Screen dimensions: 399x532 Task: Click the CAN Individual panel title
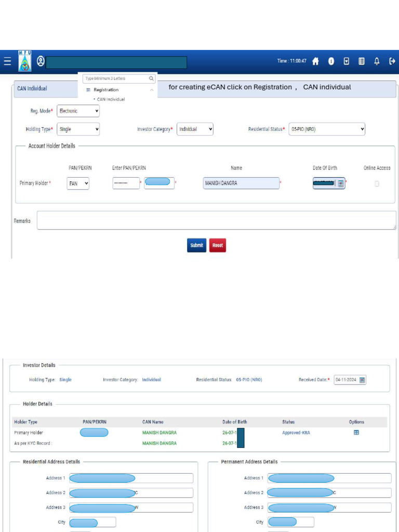pos(32,88)
